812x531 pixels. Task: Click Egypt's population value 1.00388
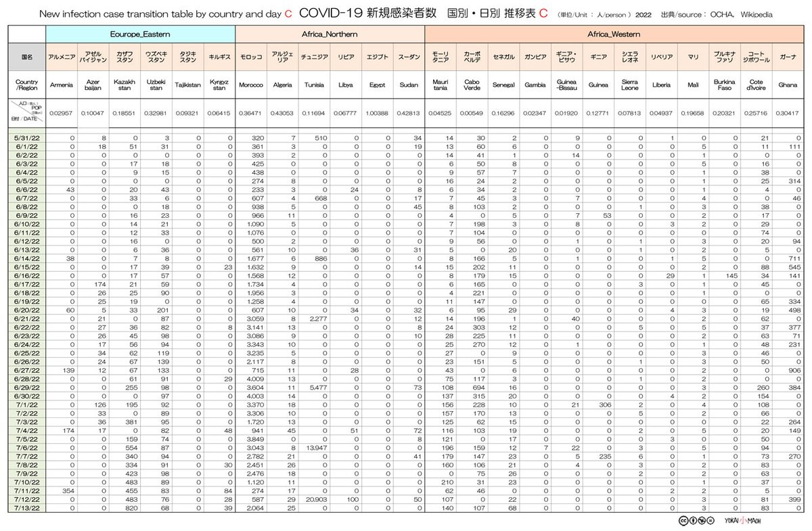376,113
